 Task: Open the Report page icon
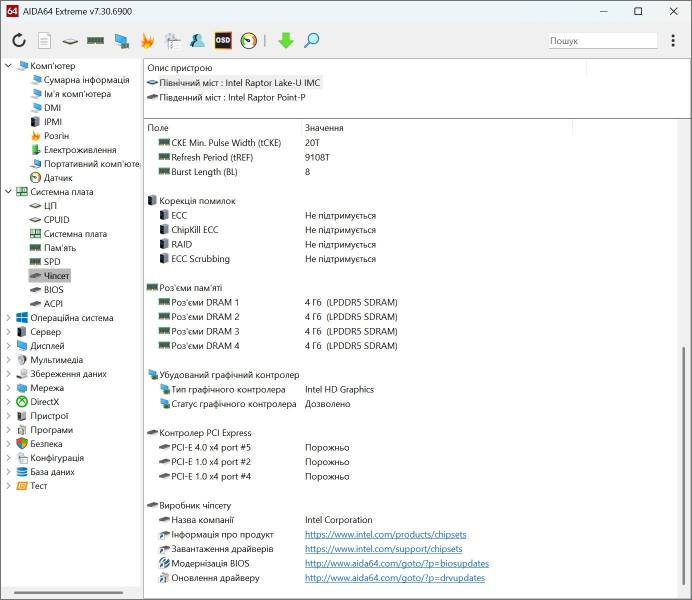click(44, 41)
